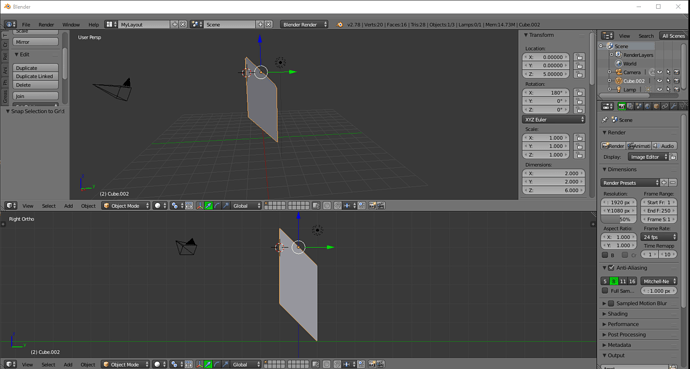690x369 pixels.
Task: Hide Cube.002 with its eye icon
Action: (x=660, y=81)
